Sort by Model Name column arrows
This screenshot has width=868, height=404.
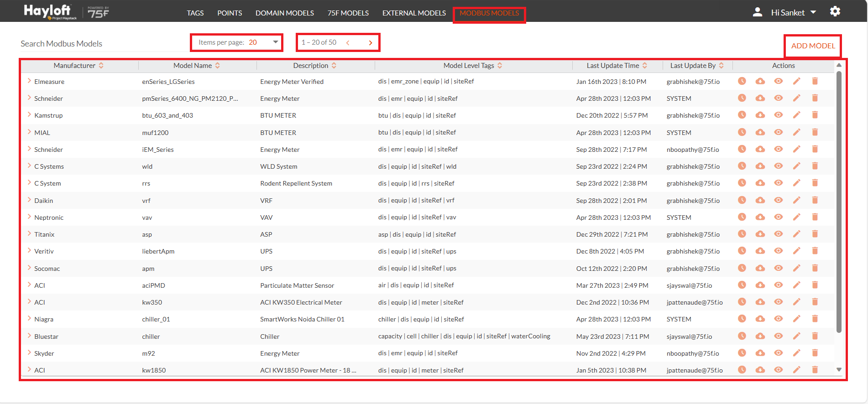click(x=218, y=66)
